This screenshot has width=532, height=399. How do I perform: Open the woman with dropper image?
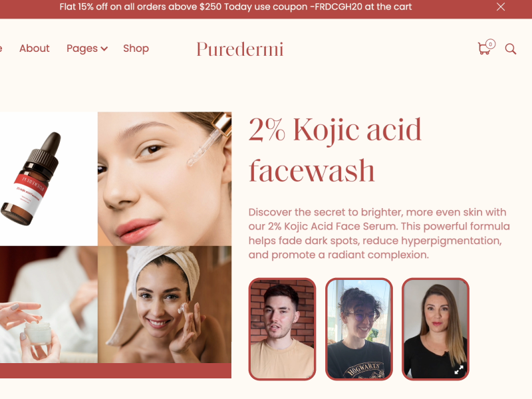click(x=164, y=179)
